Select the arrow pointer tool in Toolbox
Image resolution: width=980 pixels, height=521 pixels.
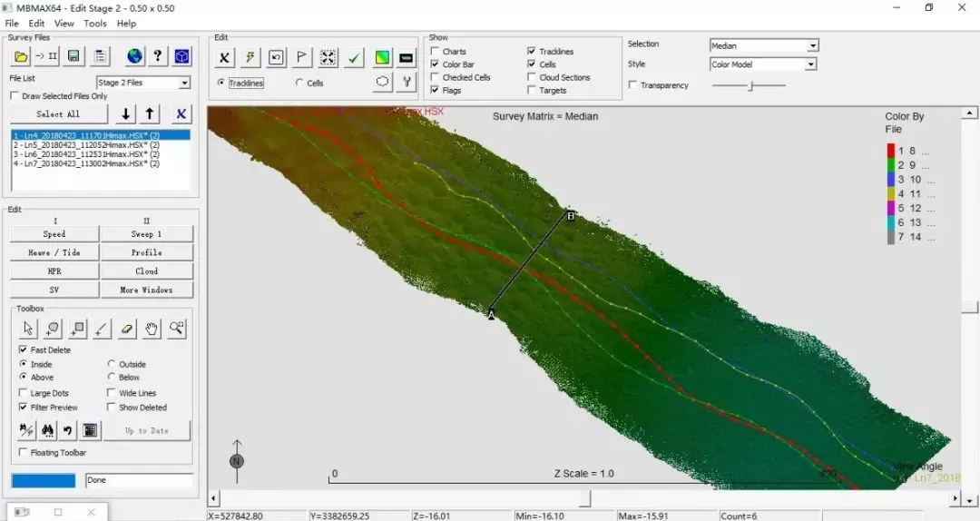click(x=27, y=329)
